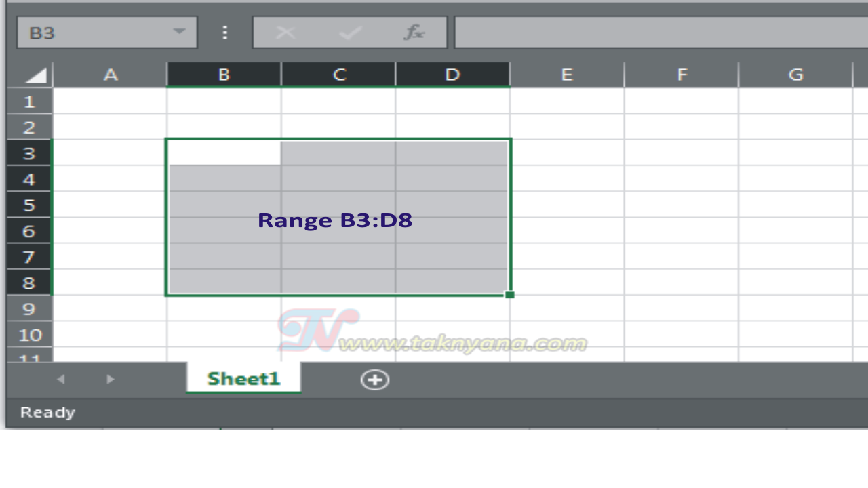Image resolution: width=868 pixels, height=488 pixels.
Task: Select column G header
Action: 795,75
